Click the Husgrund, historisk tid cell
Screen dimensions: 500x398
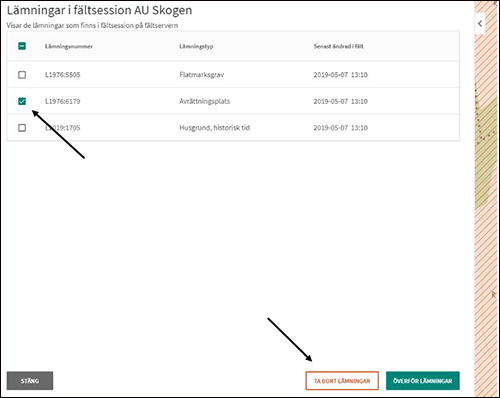[x=215, y=128]
